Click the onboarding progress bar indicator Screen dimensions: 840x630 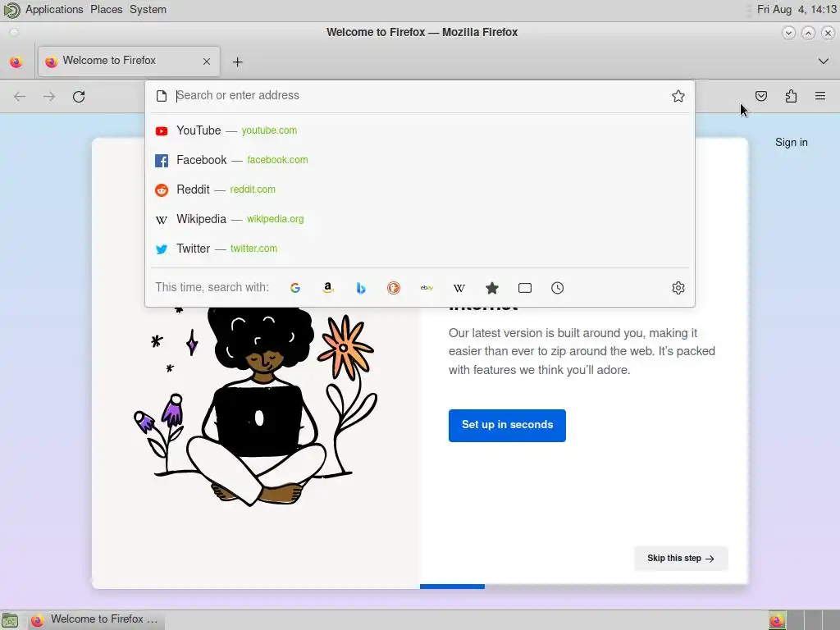click(x=452, y=587)
